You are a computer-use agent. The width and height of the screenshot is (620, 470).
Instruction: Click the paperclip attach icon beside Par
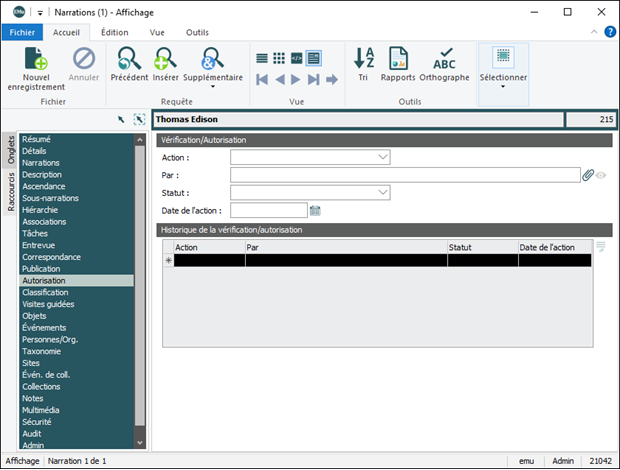(588, 175)
